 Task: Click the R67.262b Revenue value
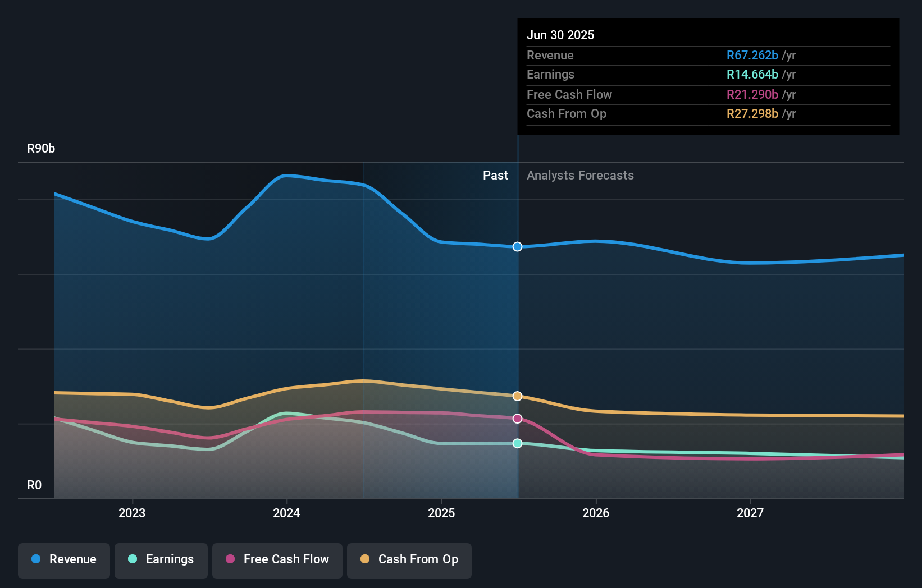click(752, 56)
